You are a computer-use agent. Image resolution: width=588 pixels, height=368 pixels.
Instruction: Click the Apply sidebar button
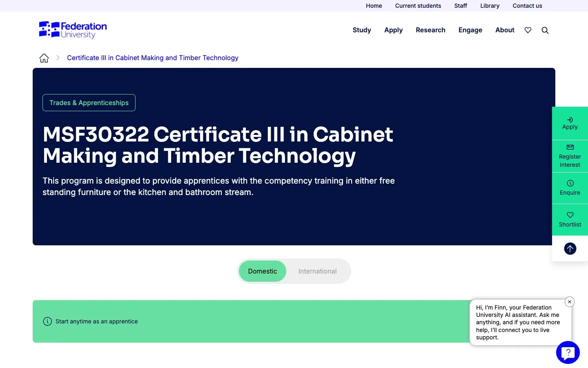click(x=570, y=123)
